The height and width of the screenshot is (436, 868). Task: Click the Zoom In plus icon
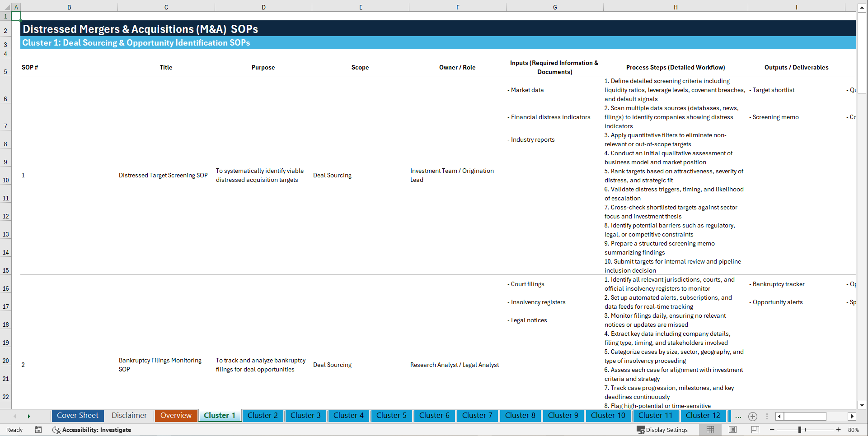coord(839,430)
